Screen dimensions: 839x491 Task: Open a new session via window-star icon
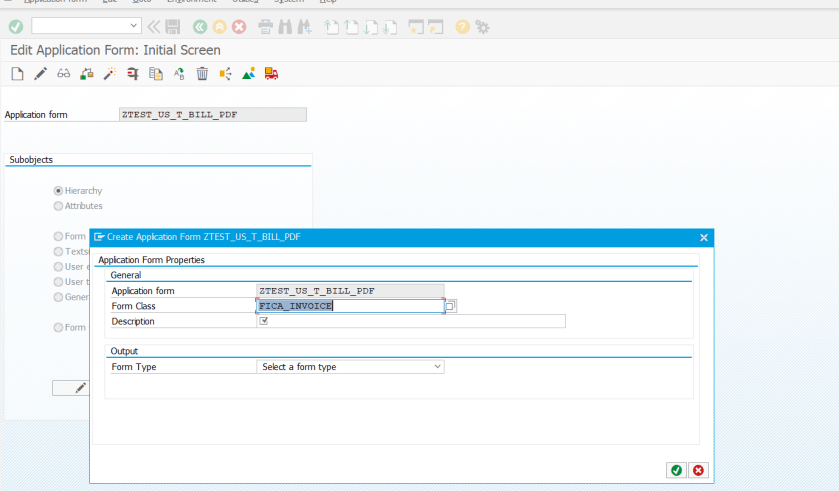[x=416, y=27]
